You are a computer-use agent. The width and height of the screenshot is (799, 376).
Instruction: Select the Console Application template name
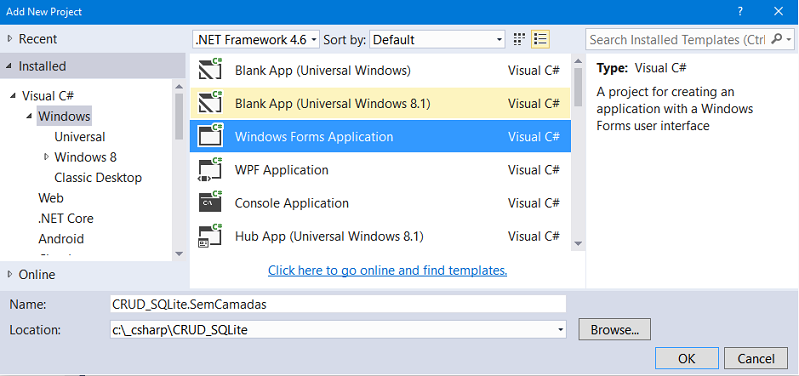pyautogui.click(x=291, y=203)
